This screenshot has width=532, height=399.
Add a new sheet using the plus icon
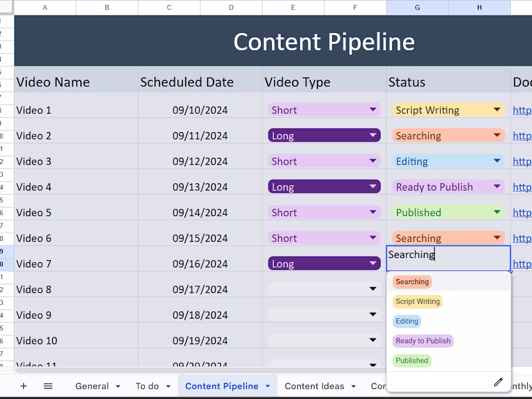pos(23,386)
